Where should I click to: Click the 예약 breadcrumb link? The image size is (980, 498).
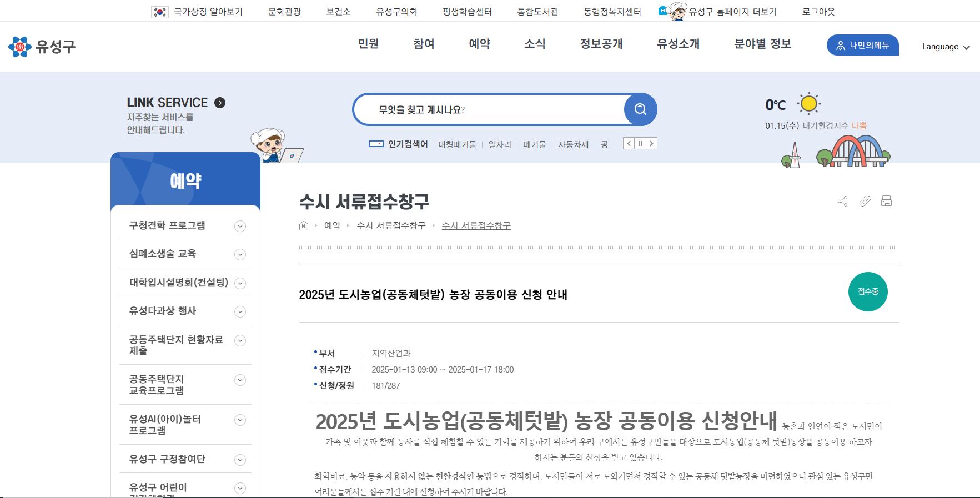(x=332, y=225)
